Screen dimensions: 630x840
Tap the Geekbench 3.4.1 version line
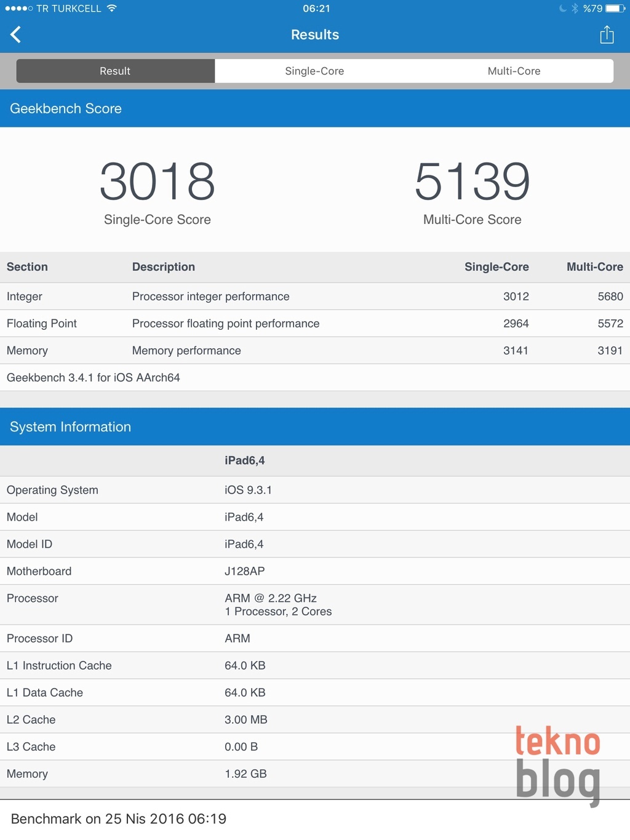point(94,378)
